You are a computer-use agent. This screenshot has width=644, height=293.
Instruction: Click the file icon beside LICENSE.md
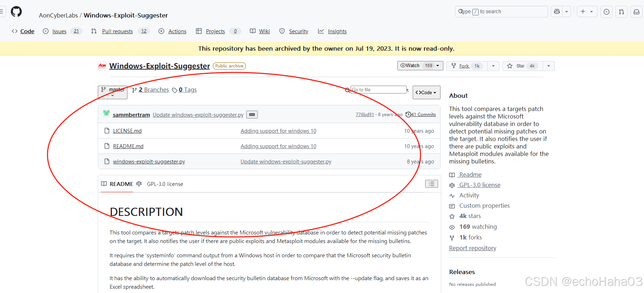tap(107, 131)
